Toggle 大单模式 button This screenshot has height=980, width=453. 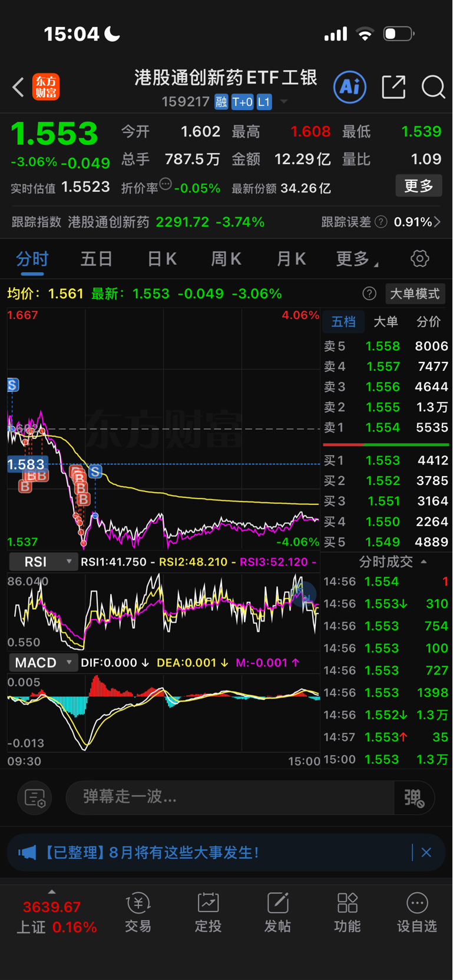(x=415, y=294)
